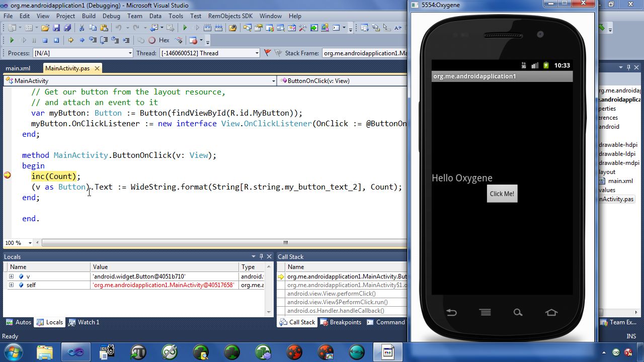The height and width of the screenshot is (362, 644).
Task: Tap the emulator Home button
Action: pos(551,313)
